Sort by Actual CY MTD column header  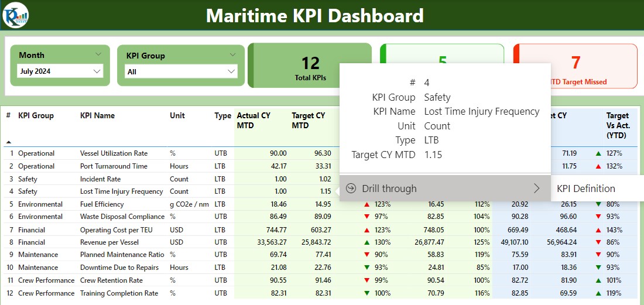(x=254, y=121)
